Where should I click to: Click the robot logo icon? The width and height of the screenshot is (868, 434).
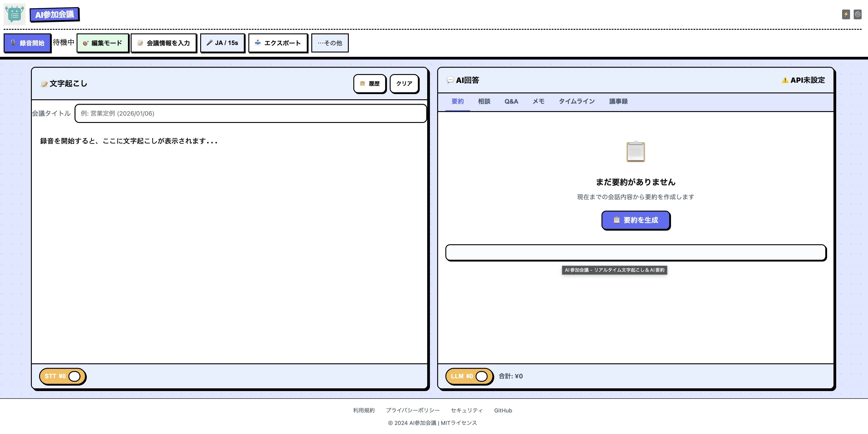15,14
